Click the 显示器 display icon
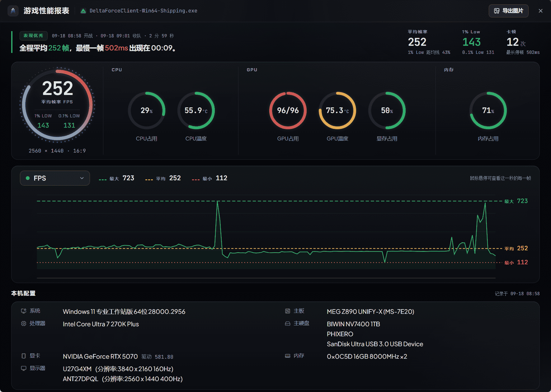Screen dimensions: 551x392 click(24, 368)
